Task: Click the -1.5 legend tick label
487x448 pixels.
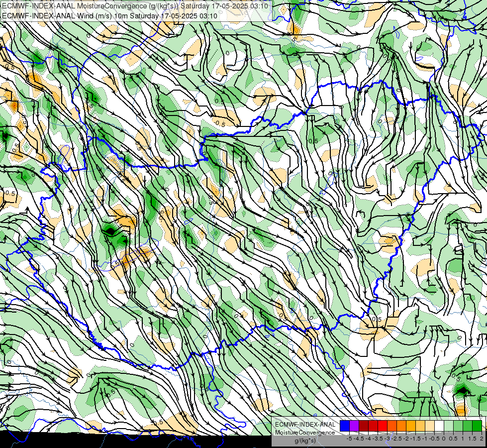Action: pyautogui.click(x=415, y=439)
